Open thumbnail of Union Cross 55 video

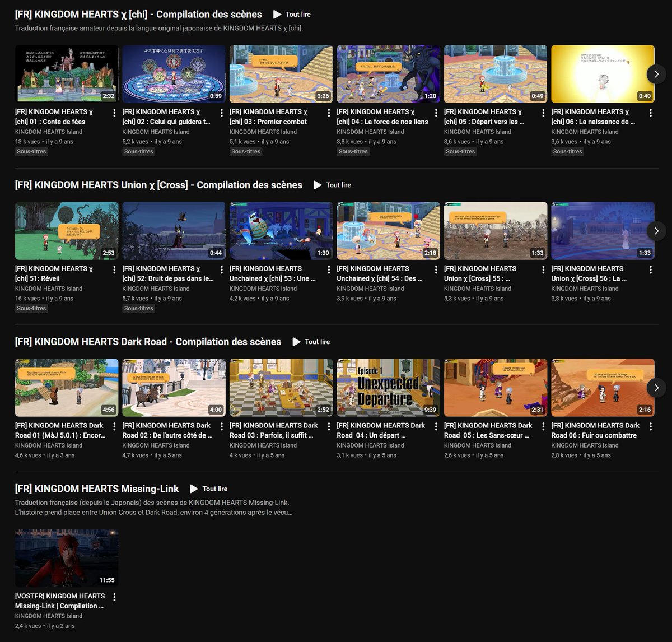pos(496,231)
